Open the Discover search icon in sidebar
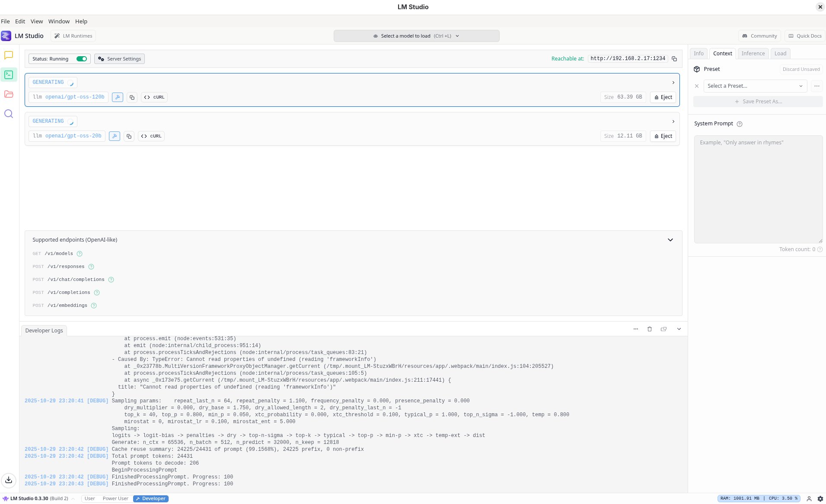Screen dimensions: 826x504 tap(9, 114)
